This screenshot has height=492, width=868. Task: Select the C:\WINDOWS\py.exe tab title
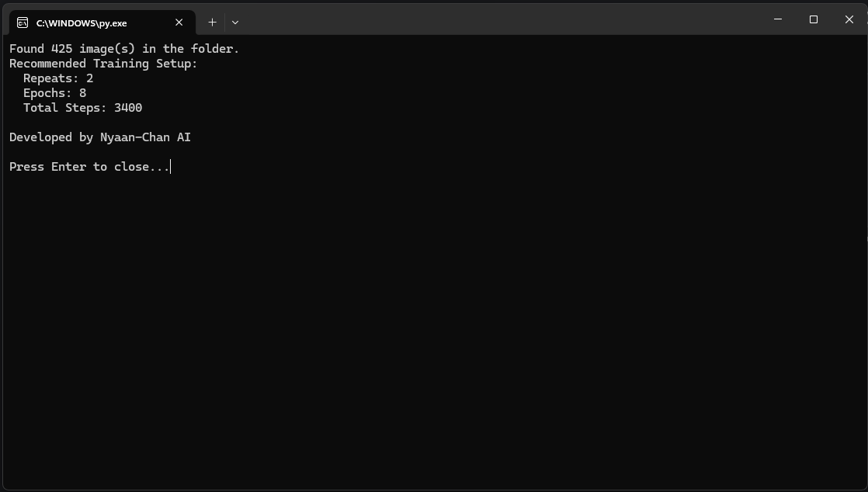tap(82, 23)
